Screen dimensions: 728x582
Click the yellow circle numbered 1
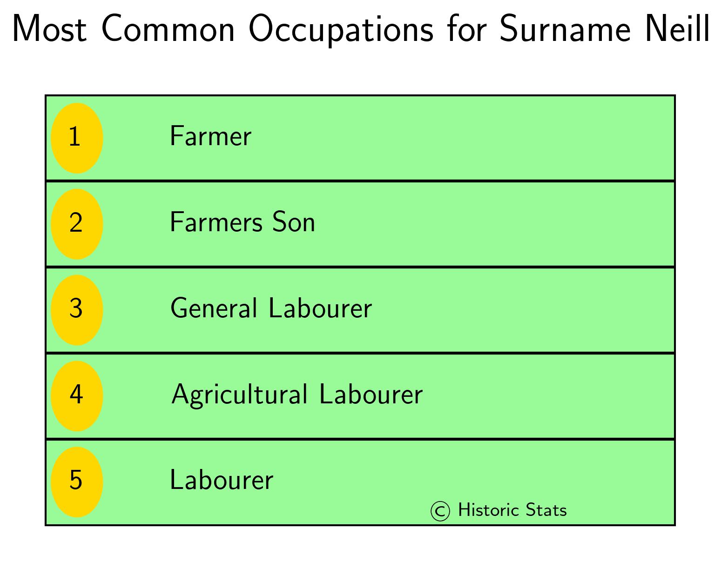pyautogui.click(x=77, y=138)
